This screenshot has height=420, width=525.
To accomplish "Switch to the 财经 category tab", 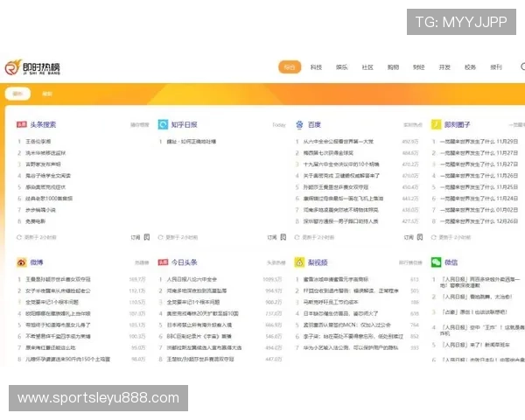I will point(419,67).
